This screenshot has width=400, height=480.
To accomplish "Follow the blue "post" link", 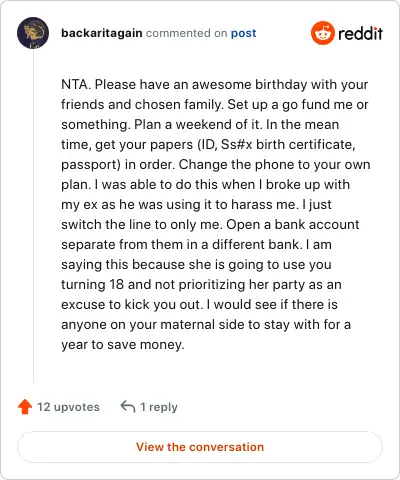I will pyautogui.click(x=244, y=33).
